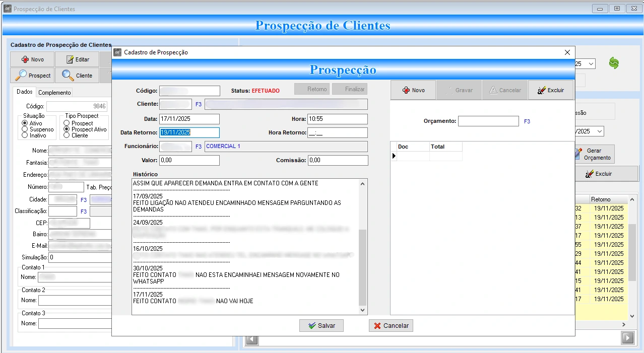Click the Histórico vertical scrollbar down arrow
This screenshot has width=644, height=353.
click(x=363, y=310)
